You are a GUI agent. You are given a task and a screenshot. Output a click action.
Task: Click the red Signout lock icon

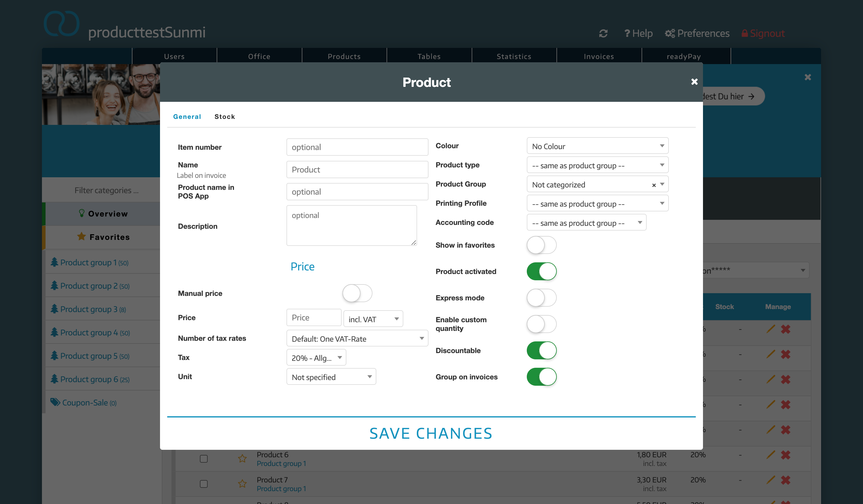[x=745, y=33]
